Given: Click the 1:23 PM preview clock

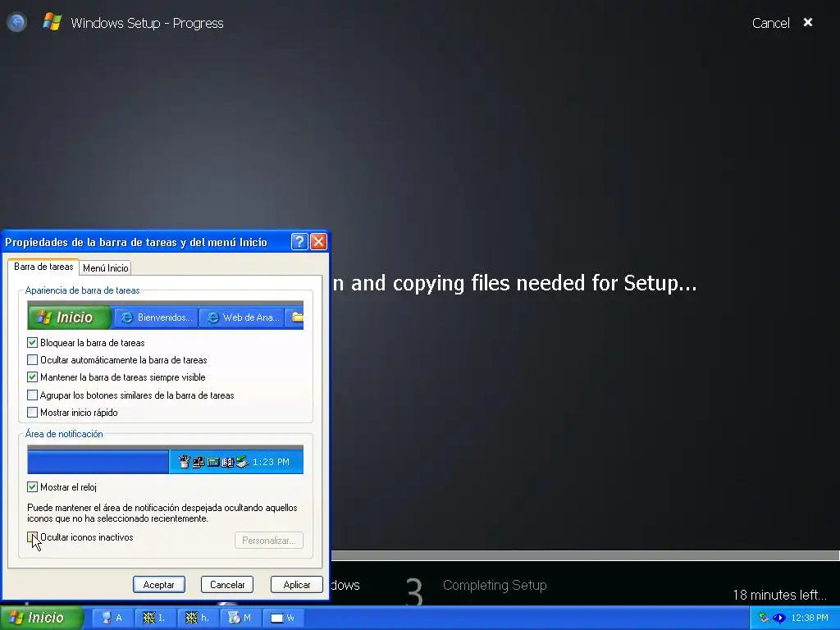Looking at the screenshot, I should (x=271, y=462).
